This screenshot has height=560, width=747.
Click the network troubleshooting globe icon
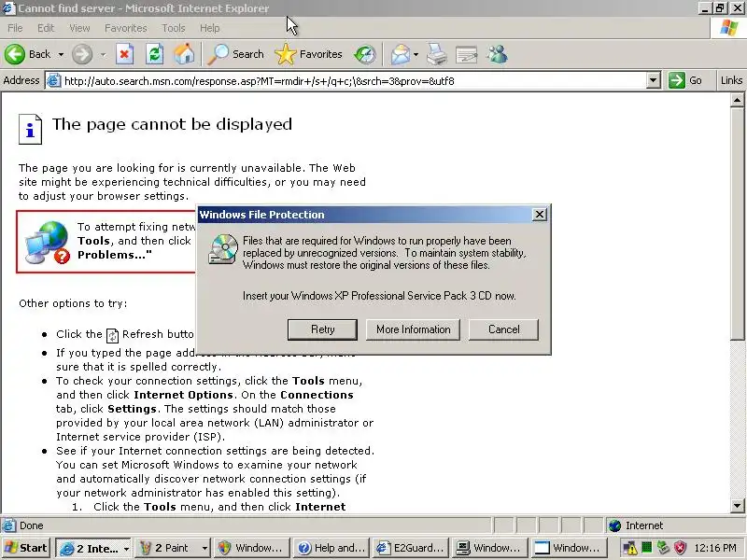pyautogui.click(x=48, y=242)
